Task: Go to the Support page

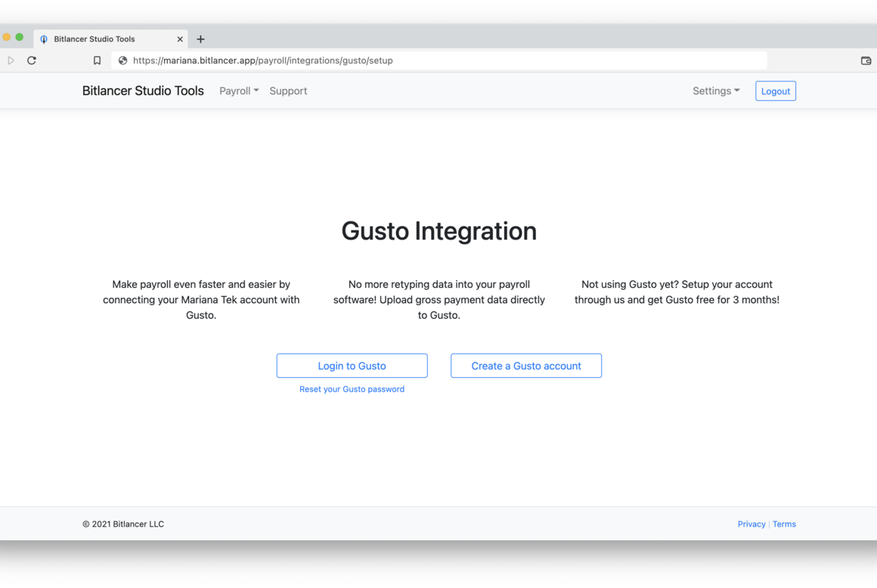Action: pyautogui.click(x=288, y=91)
